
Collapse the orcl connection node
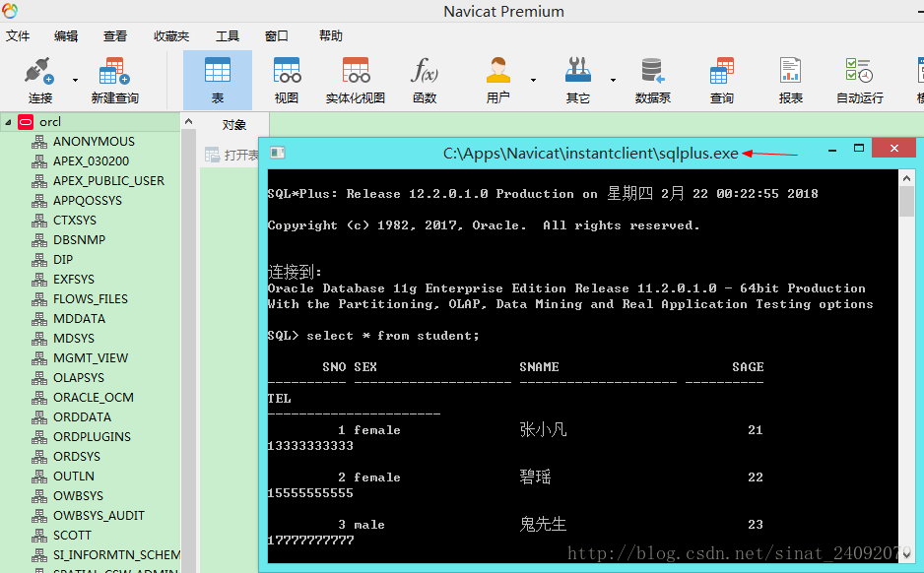click(x=8, y=121)
